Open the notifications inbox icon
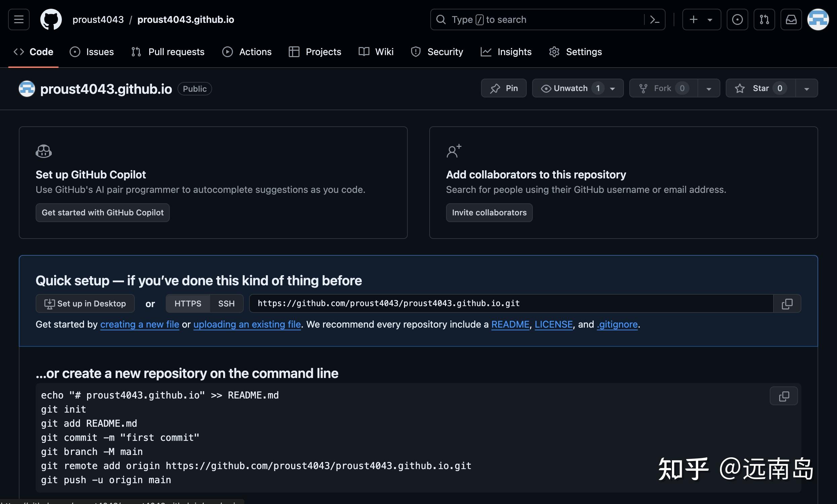Viewport: 837px width, 504px height. (x=791, y=19)
